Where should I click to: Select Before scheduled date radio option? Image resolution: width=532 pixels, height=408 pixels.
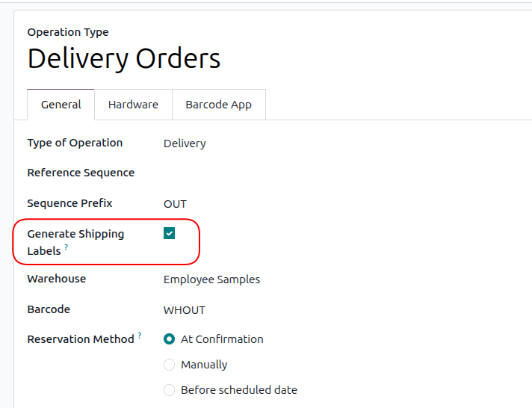[x=169, y=390]
